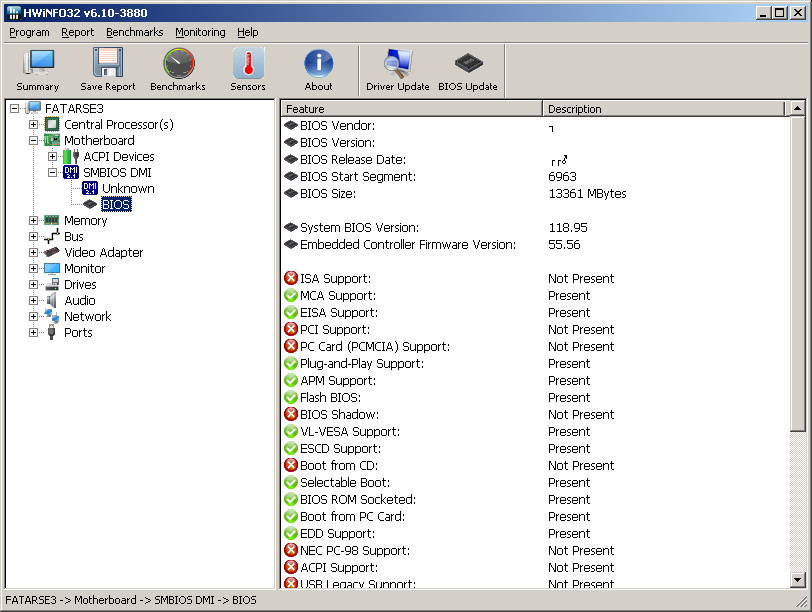Click the vertical scrollbar thumb
This screenshot has width=812, height=612.
pyautogui.click(x=798, y=273)
